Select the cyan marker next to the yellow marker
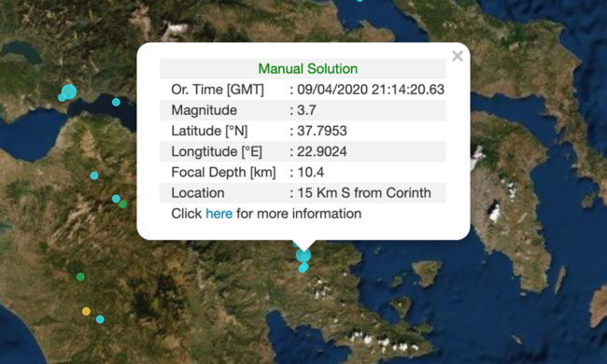 click(x=100, y=319)
